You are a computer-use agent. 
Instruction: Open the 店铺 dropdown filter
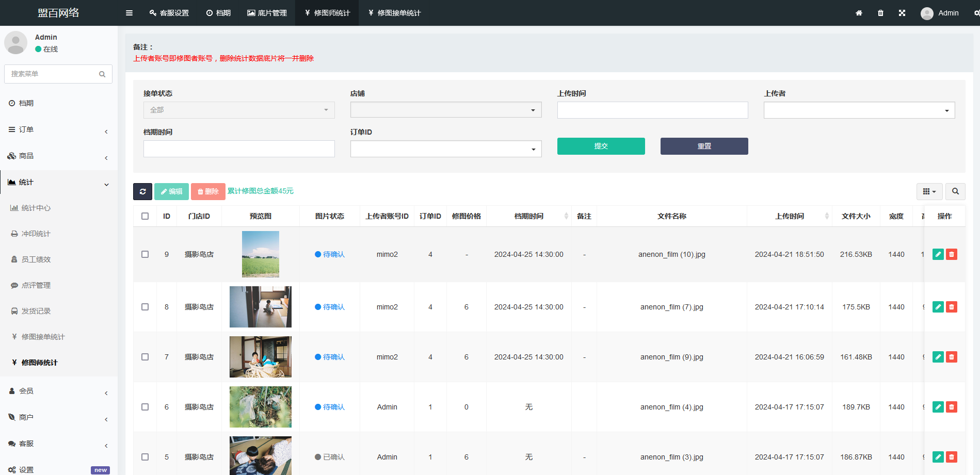[445, 110]
